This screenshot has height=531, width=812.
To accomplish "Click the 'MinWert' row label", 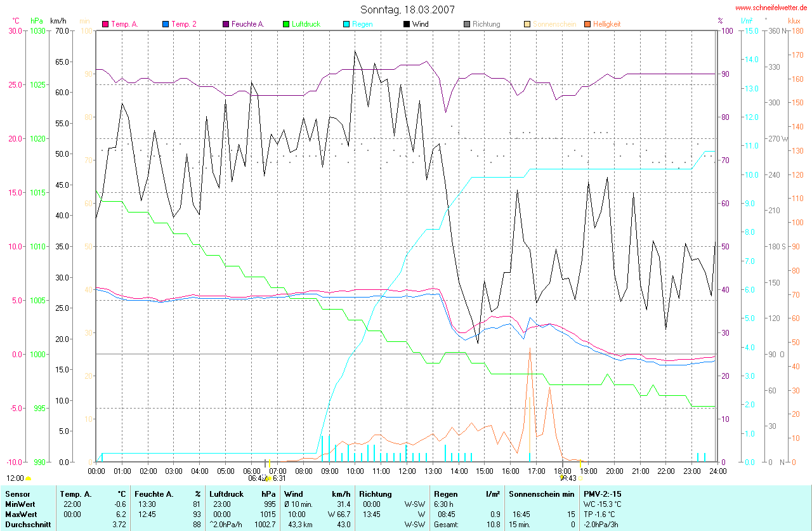I will tap(19, 504).
